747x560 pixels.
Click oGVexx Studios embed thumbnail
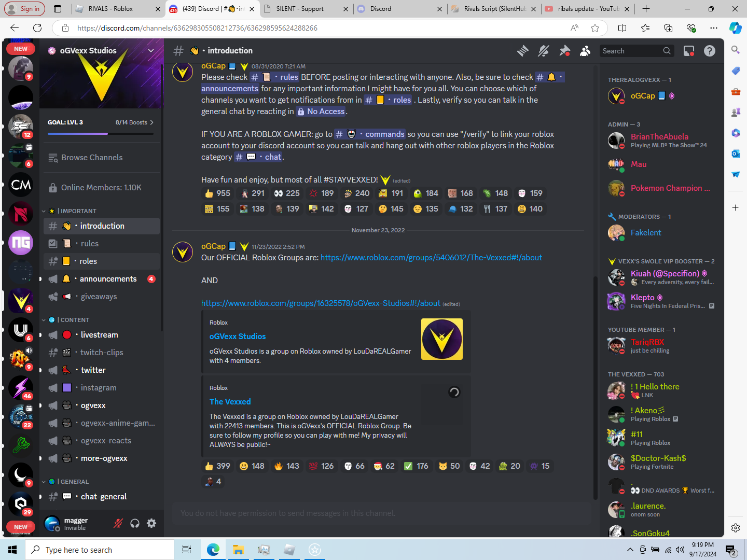coord(442,339)
